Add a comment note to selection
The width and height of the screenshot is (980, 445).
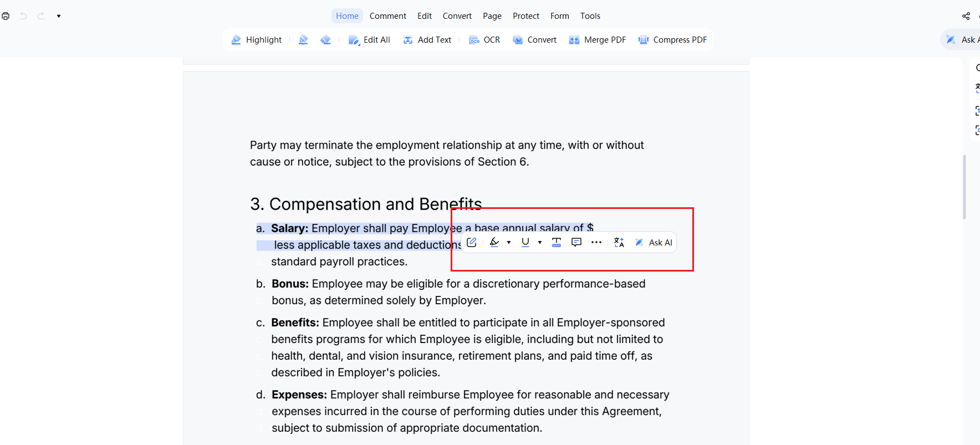[x=576, y=242]
